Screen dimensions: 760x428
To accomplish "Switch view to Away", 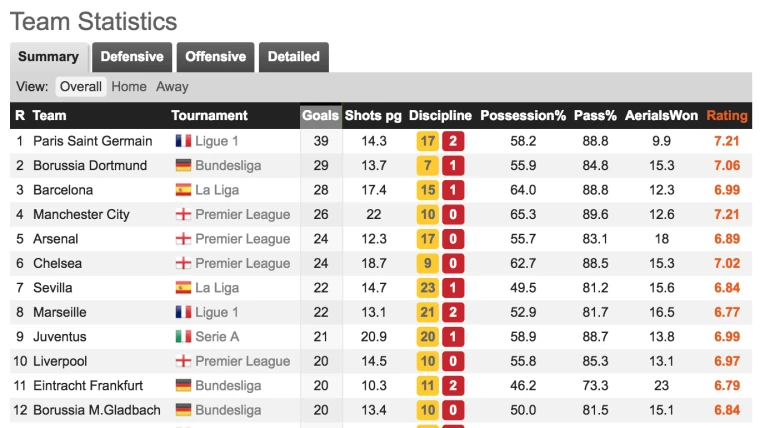I will click(x=172, y=87).
